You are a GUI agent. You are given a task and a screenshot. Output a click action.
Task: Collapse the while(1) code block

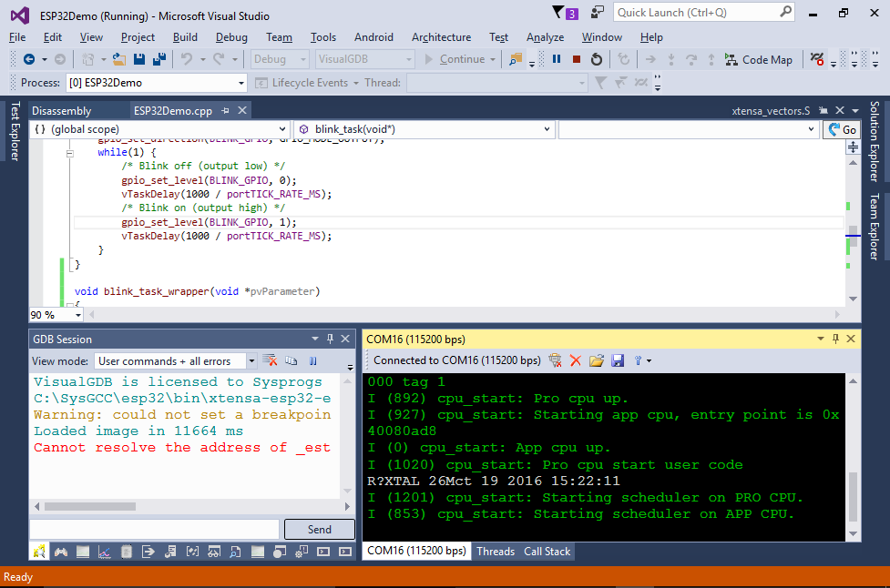(70, 153)
